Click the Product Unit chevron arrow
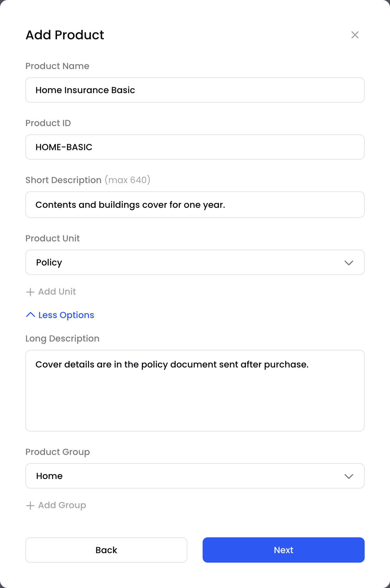The height and width of the screenshot is (588, 390). [x=349, y=263]
